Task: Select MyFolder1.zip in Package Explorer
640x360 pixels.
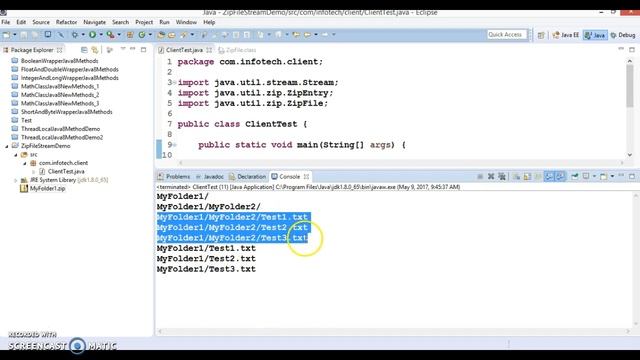Action: [x=47, y=189]
